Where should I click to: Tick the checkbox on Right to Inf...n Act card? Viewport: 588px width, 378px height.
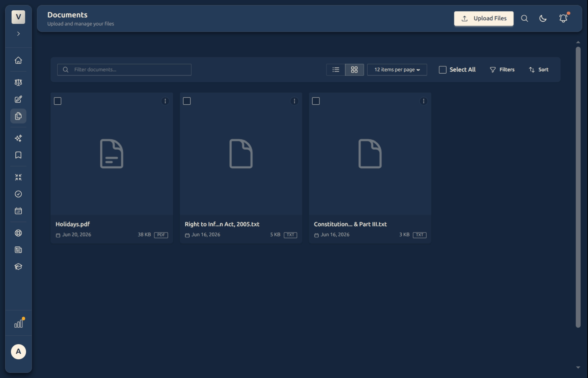point(187,101)
